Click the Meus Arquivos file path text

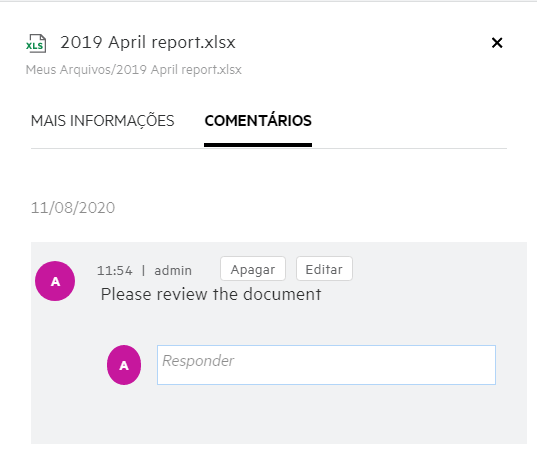[x=134, y=70]
